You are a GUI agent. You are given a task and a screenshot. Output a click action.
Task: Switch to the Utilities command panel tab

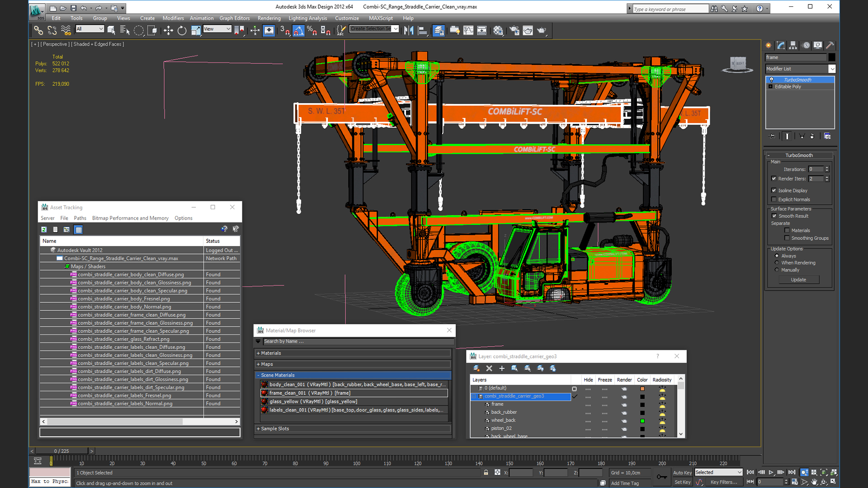click(x=830, y=45)
